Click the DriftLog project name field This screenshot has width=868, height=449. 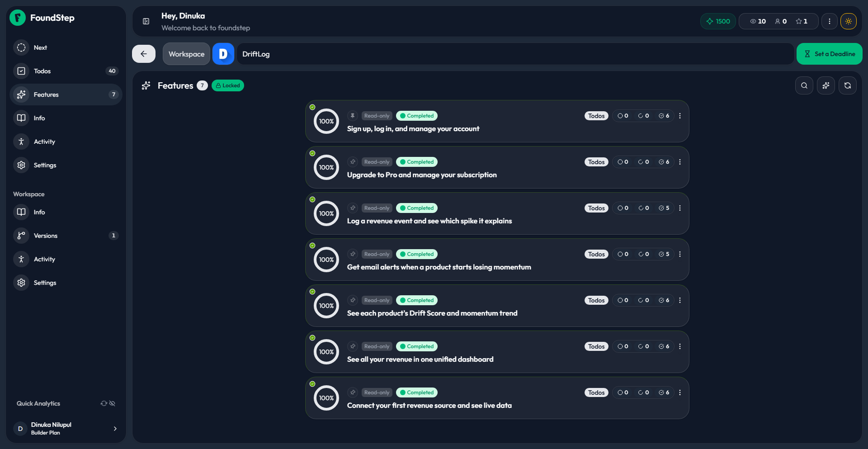(x=515, y=54)
